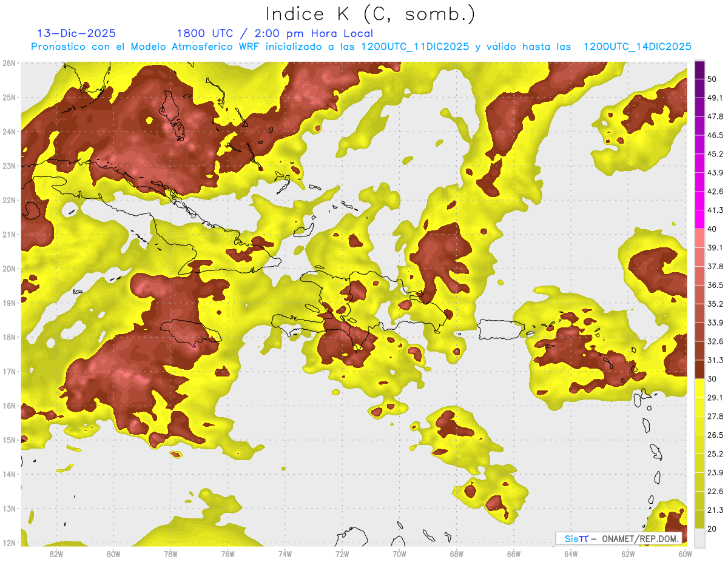728x562 pixels.
Task: Click the colorbar label '32.6'
Action: point(715,341)
